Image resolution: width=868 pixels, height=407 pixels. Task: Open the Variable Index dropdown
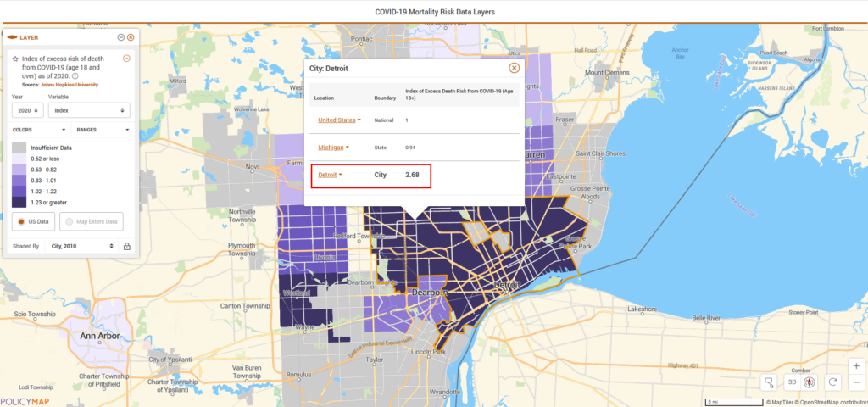[x=89, y=110]
